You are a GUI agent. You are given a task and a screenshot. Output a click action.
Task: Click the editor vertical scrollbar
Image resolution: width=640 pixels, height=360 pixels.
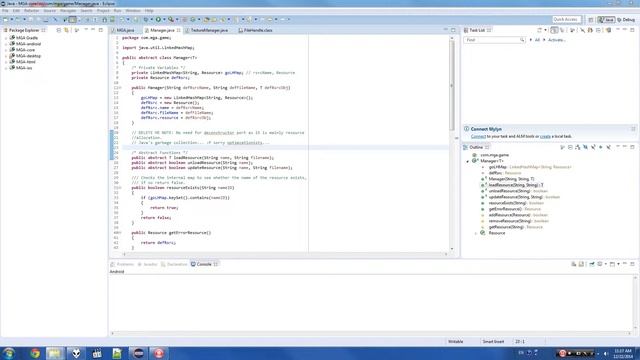(451, 86)
